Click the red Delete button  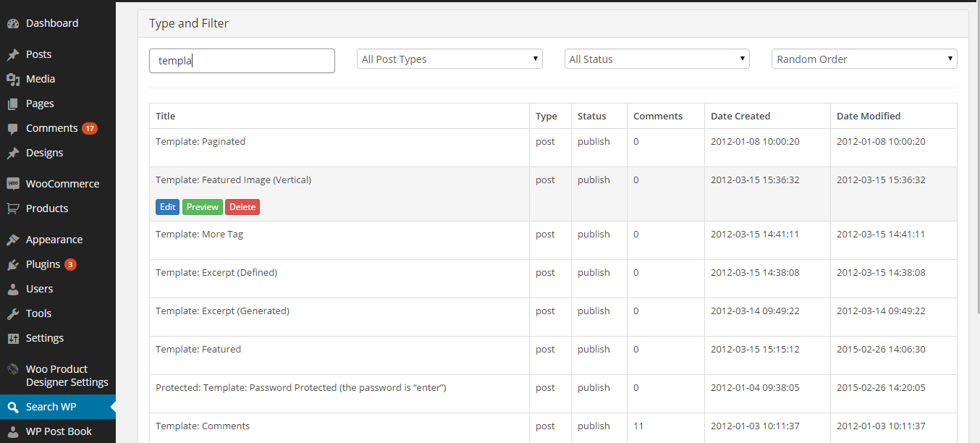click(242, 207)
